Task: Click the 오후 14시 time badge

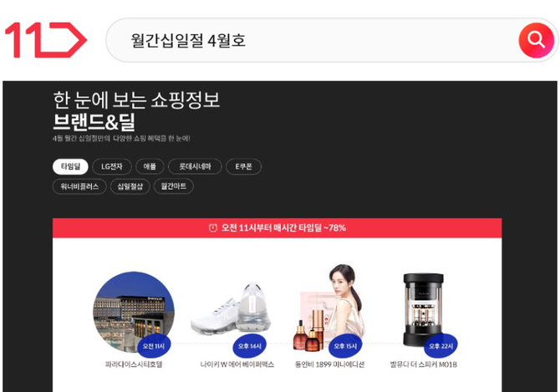Action: [x=250, y=346]
